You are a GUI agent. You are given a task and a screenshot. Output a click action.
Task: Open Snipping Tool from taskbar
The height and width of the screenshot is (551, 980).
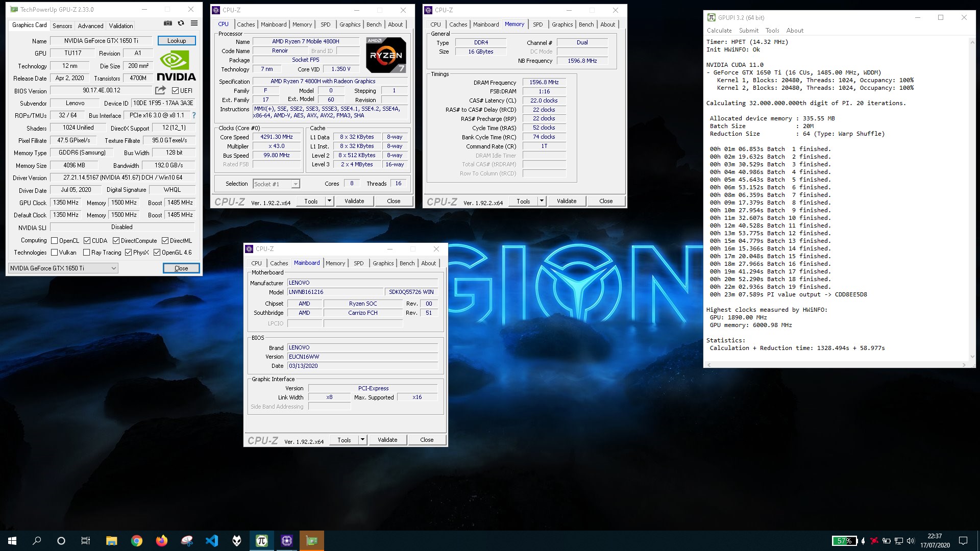coord(187,541)
